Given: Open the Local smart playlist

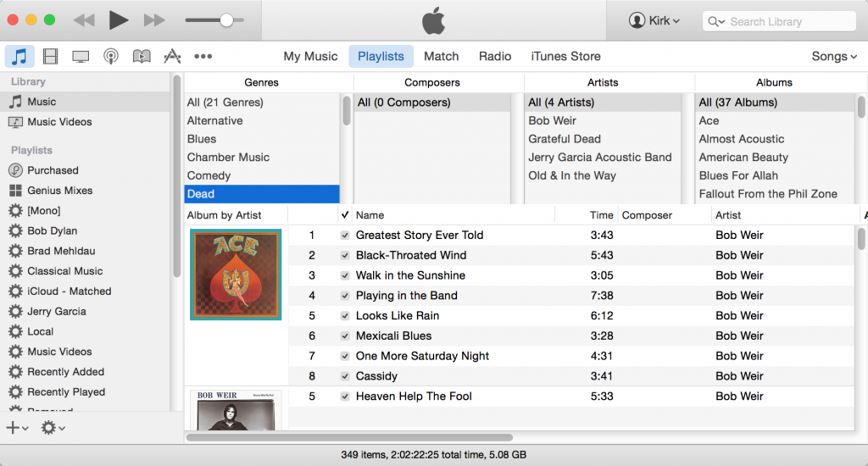Looking at the screenshot, I should (86, 331).
